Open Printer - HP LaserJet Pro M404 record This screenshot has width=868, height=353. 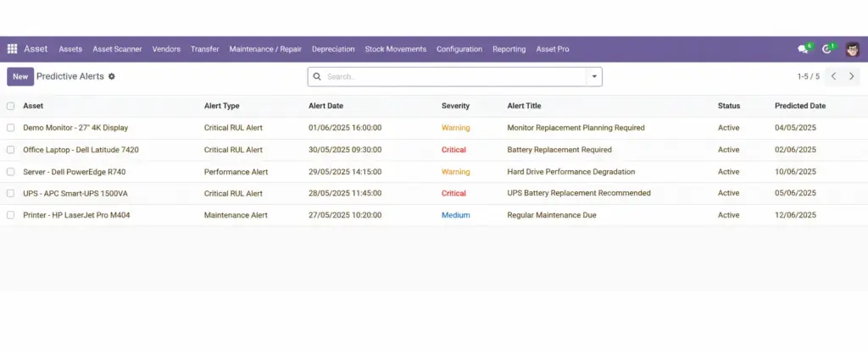coord(76,216)
